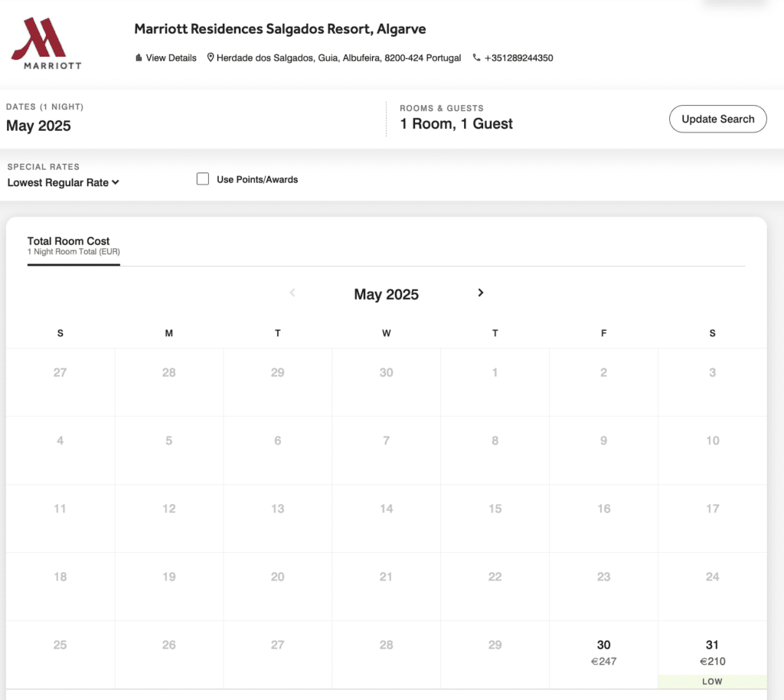Click the LOW price badge on May 31
This screenshot has height=700, width=784.
712,682
